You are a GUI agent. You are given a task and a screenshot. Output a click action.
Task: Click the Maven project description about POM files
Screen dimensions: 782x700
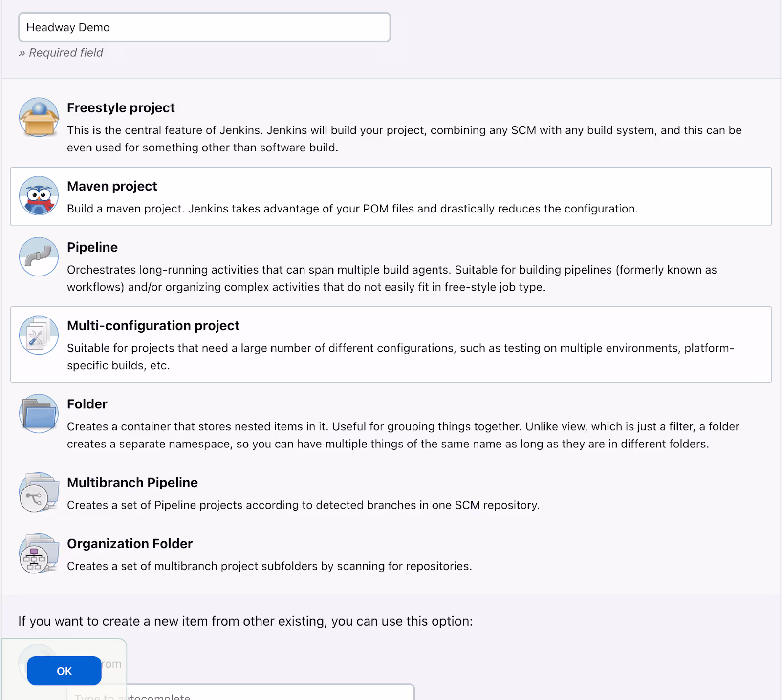[x=352, y=209]
